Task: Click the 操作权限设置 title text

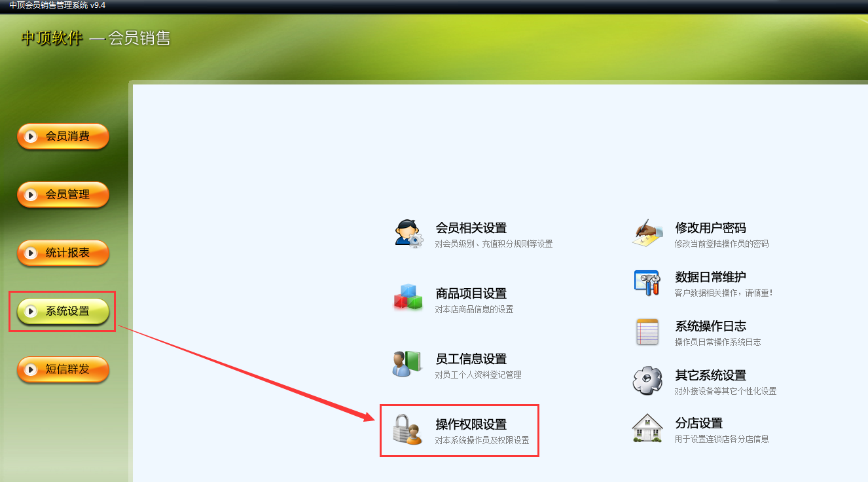Action: [471, 424]
